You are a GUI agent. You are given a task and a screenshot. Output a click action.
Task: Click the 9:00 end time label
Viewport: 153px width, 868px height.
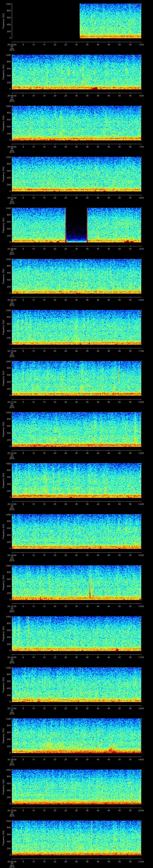141,248
